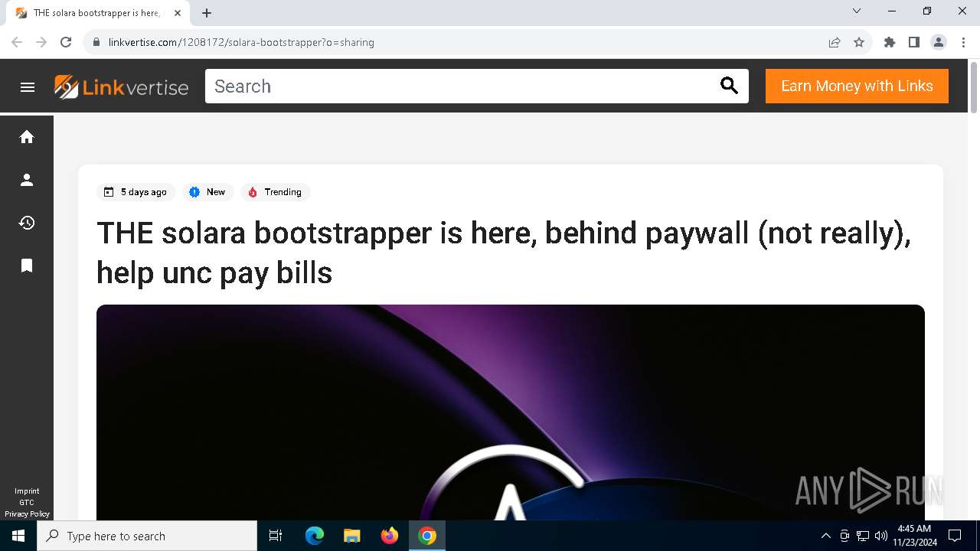Click Earn Money with Links button
This screenshot has height=551, width=980.
point(857,86)
